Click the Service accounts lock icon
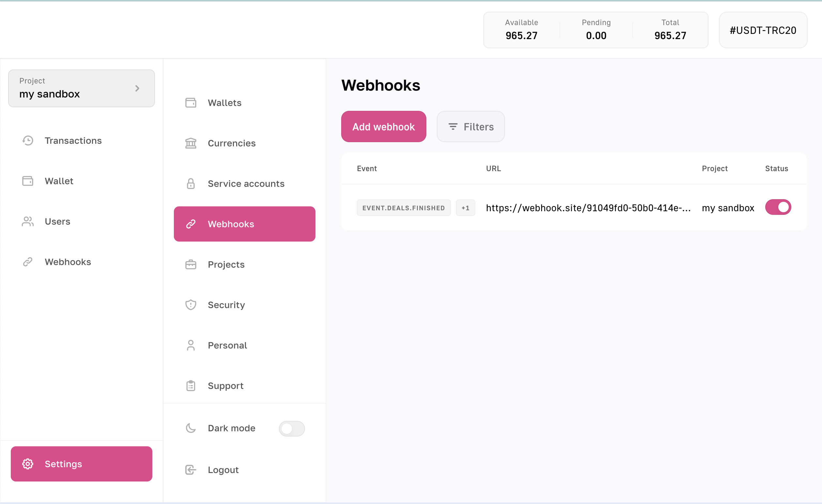This screenshot has height=504, width=822. 190,184
